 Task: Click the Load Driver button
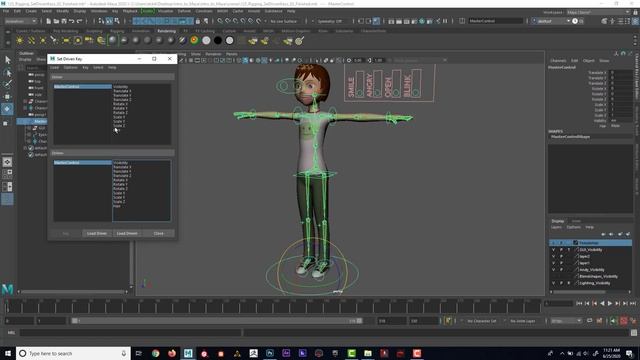[x=97, y=233]
